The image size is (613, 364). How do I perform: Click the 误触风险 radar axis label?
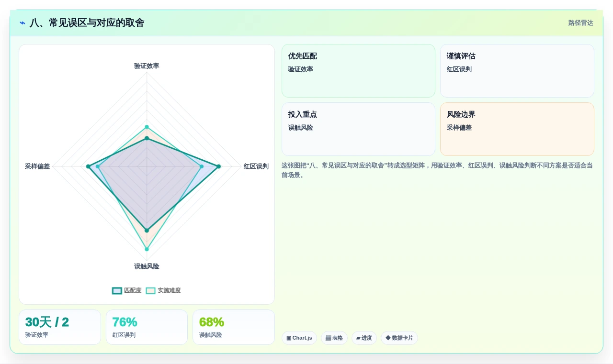coord(147,266)
